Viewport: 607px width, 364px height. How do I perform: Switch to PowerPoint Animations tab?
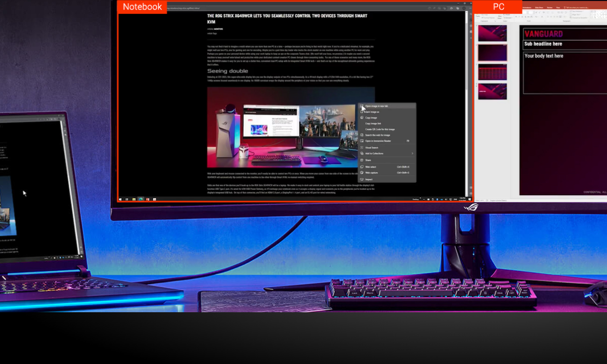point(527,7)
